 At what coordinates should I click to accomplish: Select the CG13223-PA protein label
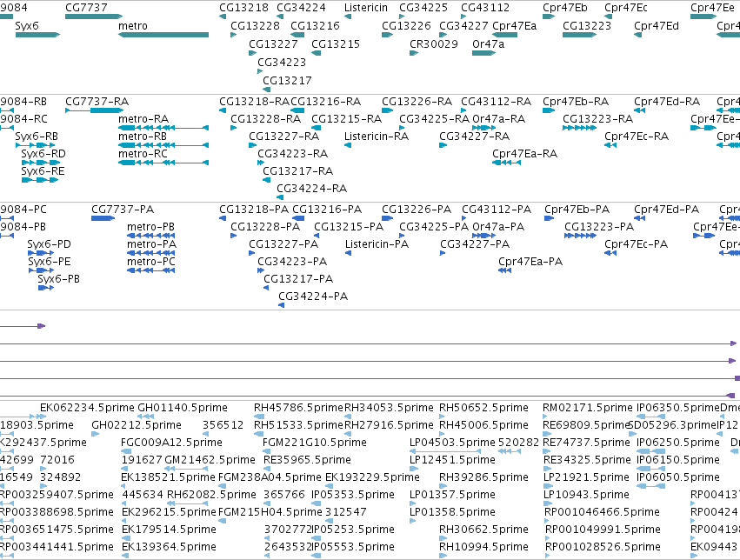599,227
